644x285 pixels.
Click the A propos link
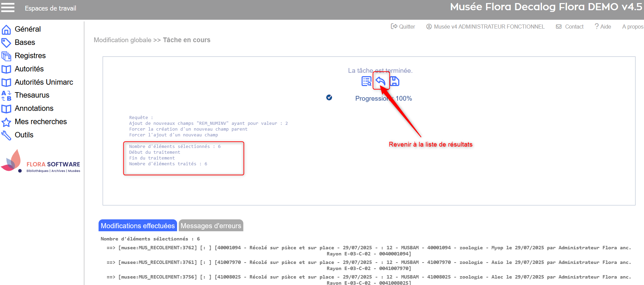pyautogui.click(x=632, y=27)
